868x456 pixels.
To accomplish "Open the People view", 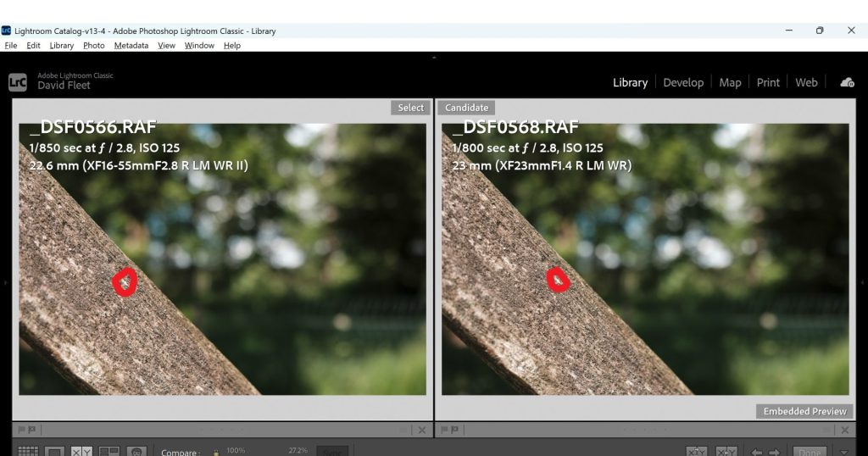I will tap(136, 452).
